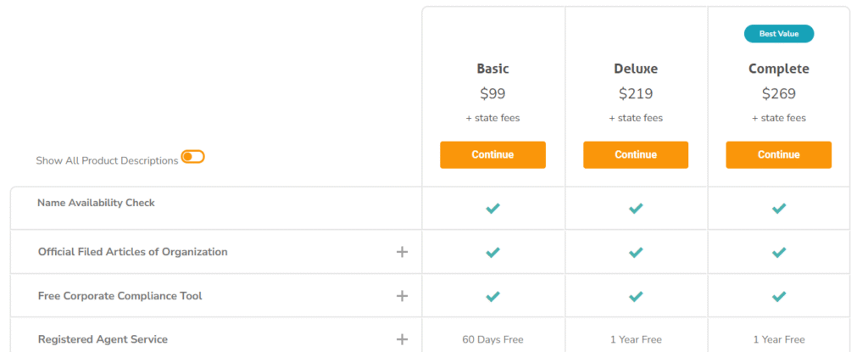Screen dimensions: 868x352
Task: Toggle Show All Product Descriptions switch
Action: [x=193, y=157]
